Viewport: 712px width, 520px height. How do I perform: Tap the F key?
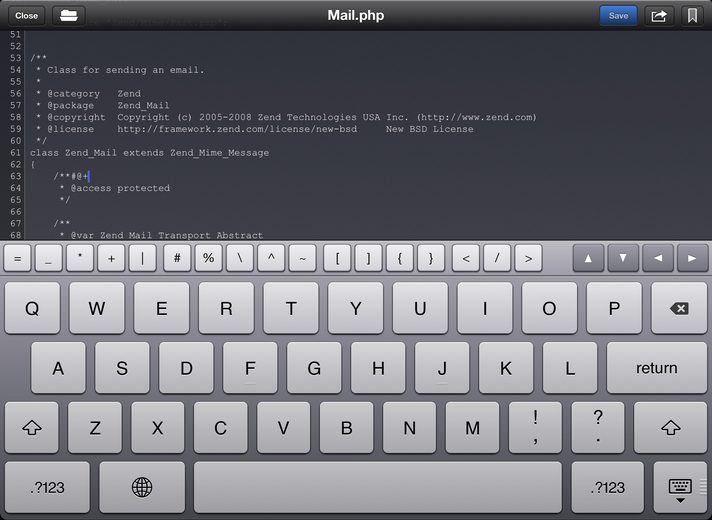point(250,367)
